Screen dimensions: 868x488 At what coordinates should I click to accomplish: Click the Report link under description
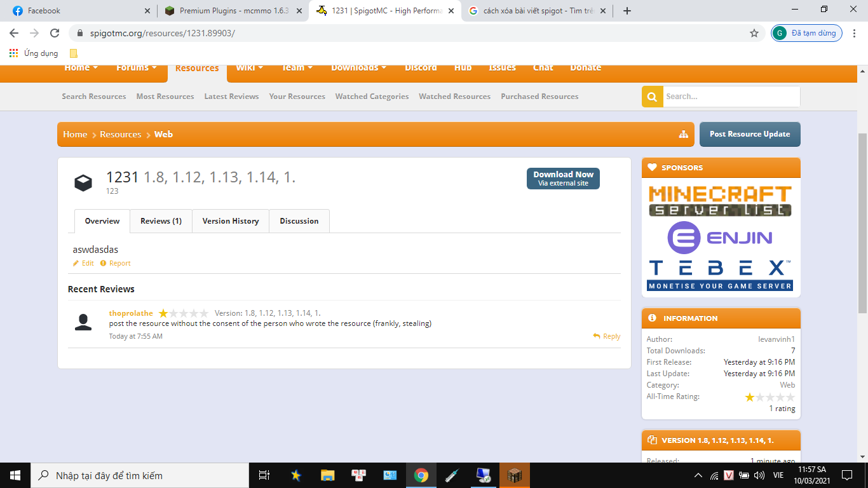pyautogui.click(x=115, y=263)
